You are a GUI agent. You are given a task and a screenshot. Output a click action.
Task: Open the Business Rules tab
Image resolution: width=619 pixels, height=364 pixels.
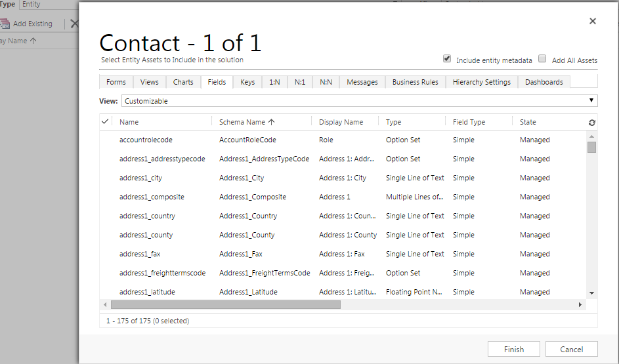point(415,82)
